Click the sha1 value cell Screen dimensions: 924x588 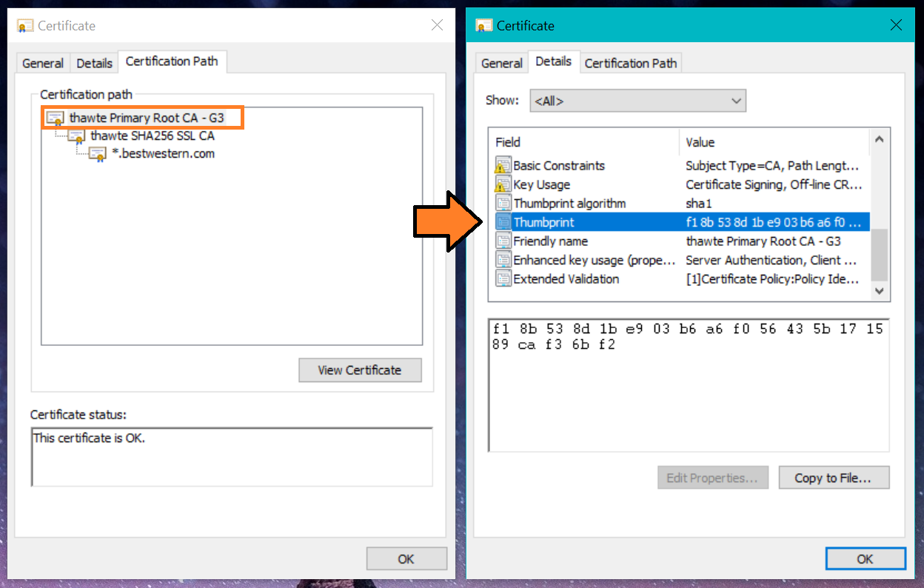(x=699, y=203)
